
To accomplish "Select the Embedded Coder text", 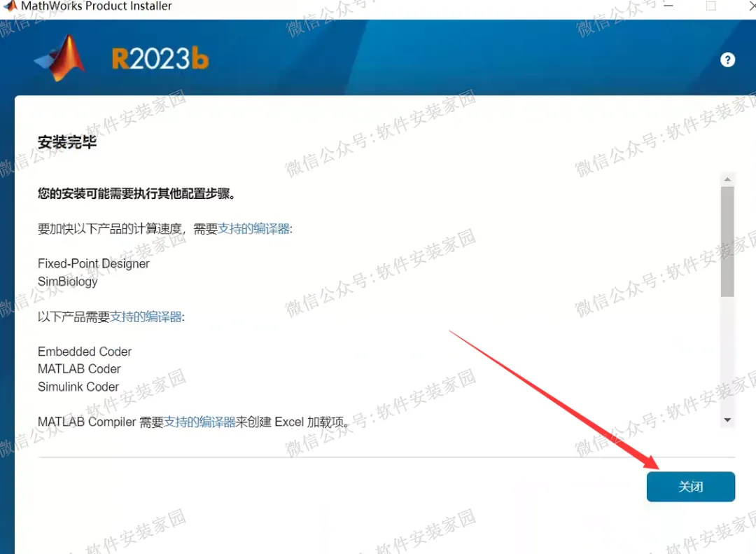I will (x=85, y=352).
